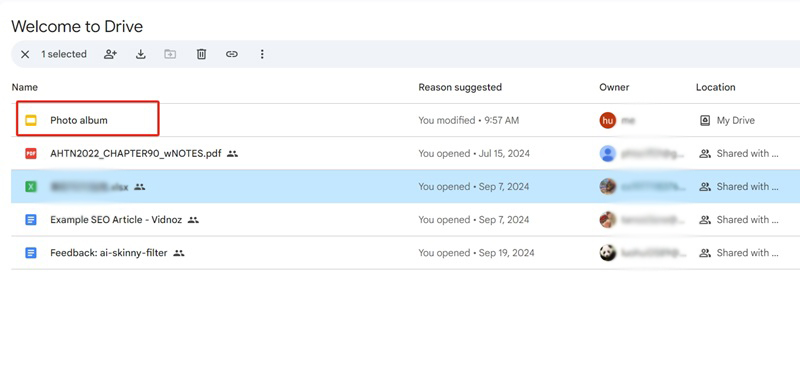Click the Move to folder icon

[170, 54]
